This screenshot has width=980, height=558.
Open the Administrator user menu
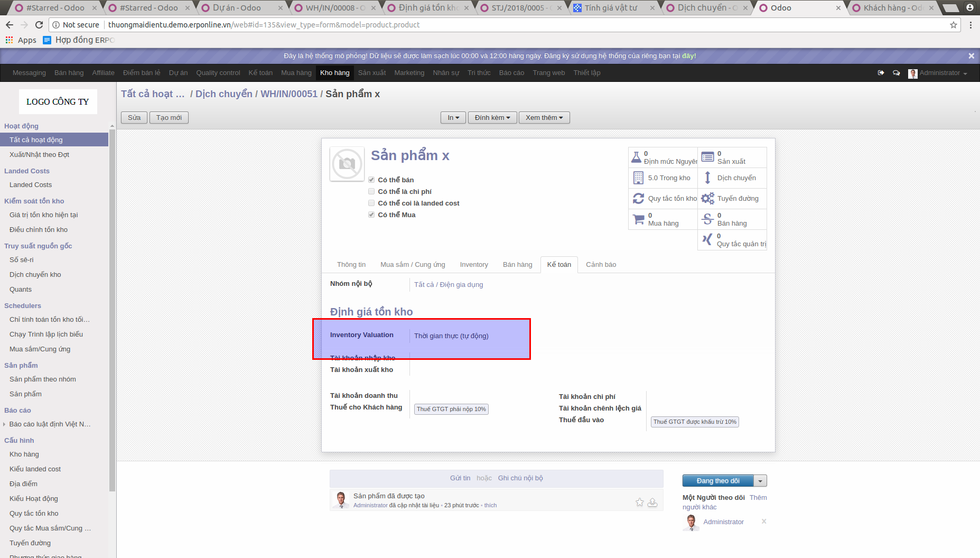(938, 73)
